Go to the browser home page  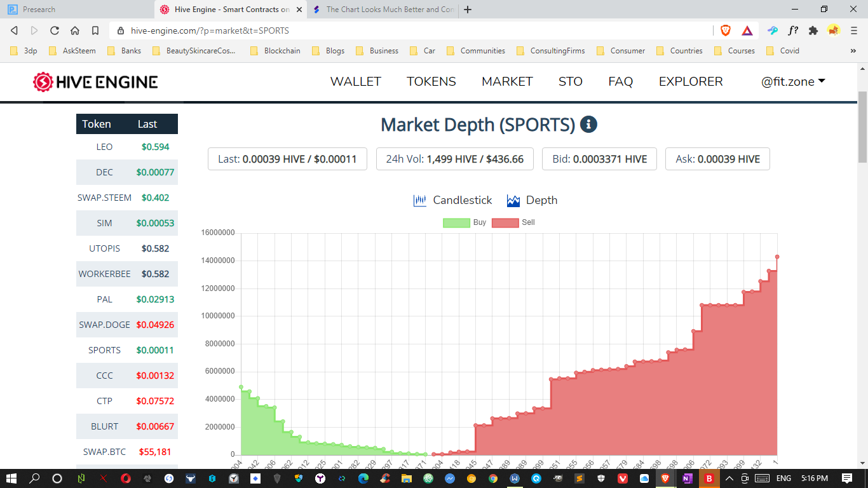click(75, 30)
